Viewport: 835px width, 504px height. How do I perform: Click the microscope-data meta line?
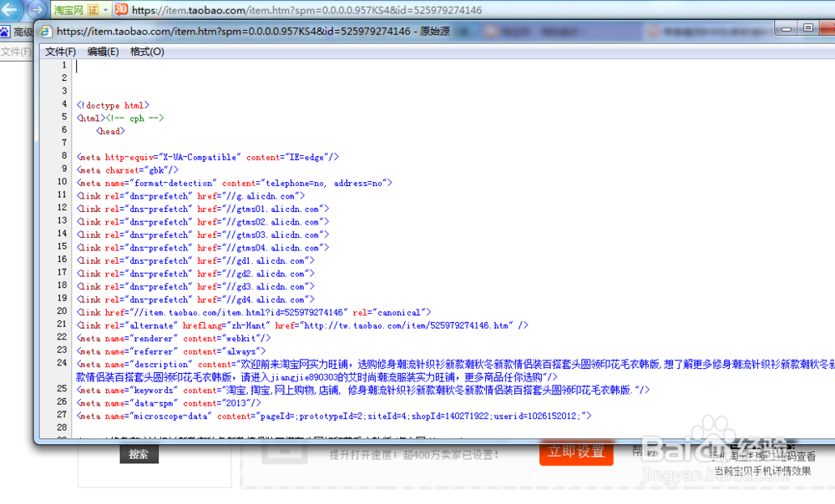tap(334, 416)
